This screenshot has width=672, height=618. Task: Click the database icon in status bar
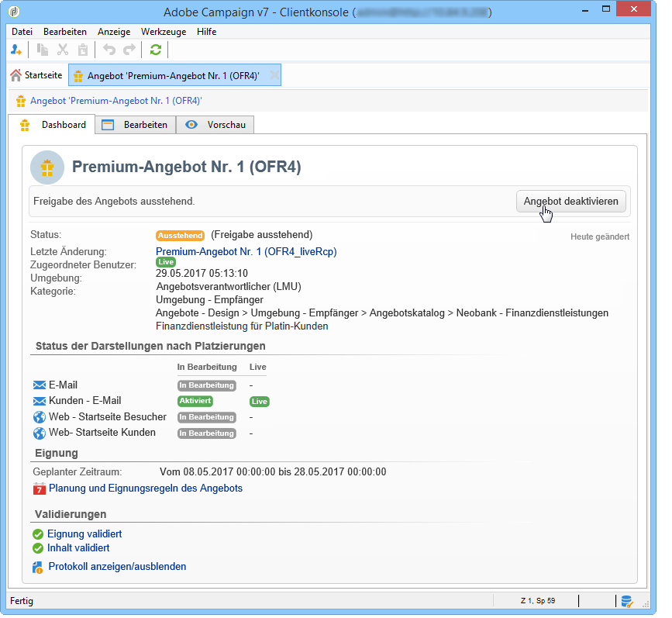pos(627,602)
